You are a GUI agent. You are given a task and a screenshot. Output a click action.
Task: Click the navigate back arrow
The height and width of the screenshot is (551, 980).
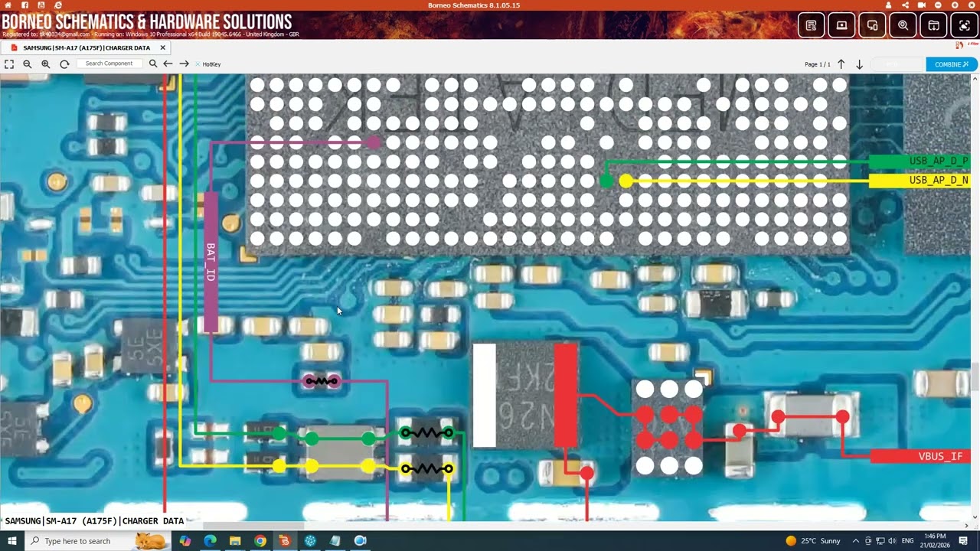168,64
